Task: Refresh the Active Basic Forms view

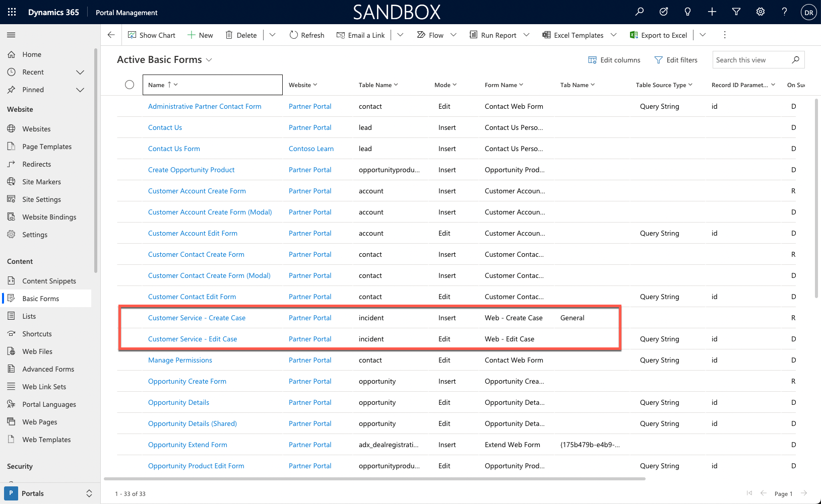Action: pyautogui.click(x=306, y=35)
